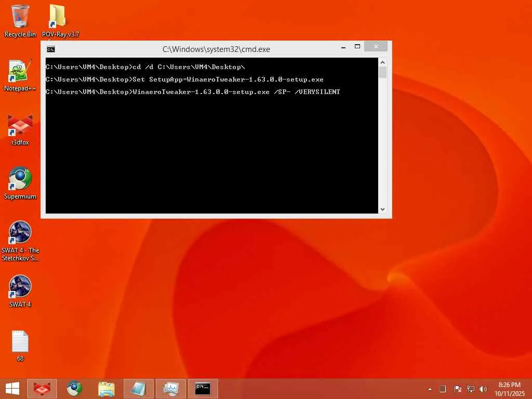Viewport: 532px width, 399px height.
Task: Select the POV-Ray v3.7 folder shortcut
Action: [x=60, y=21]
